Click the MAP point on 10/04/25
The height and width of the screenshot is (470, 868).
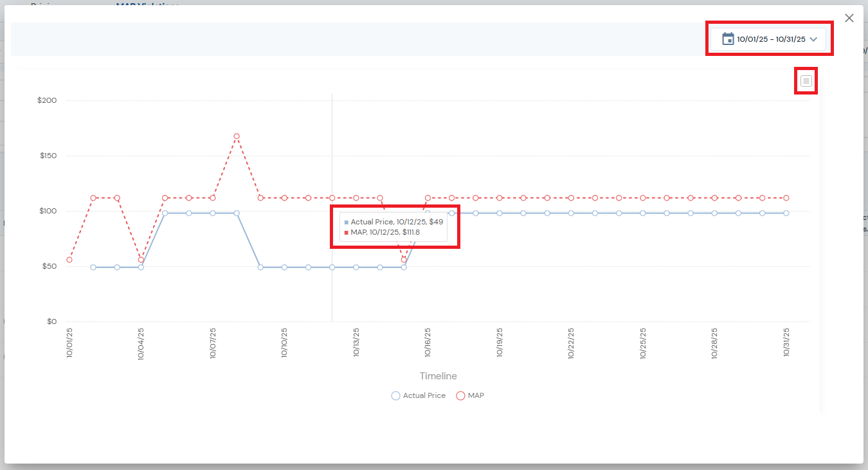click(141, 260)
